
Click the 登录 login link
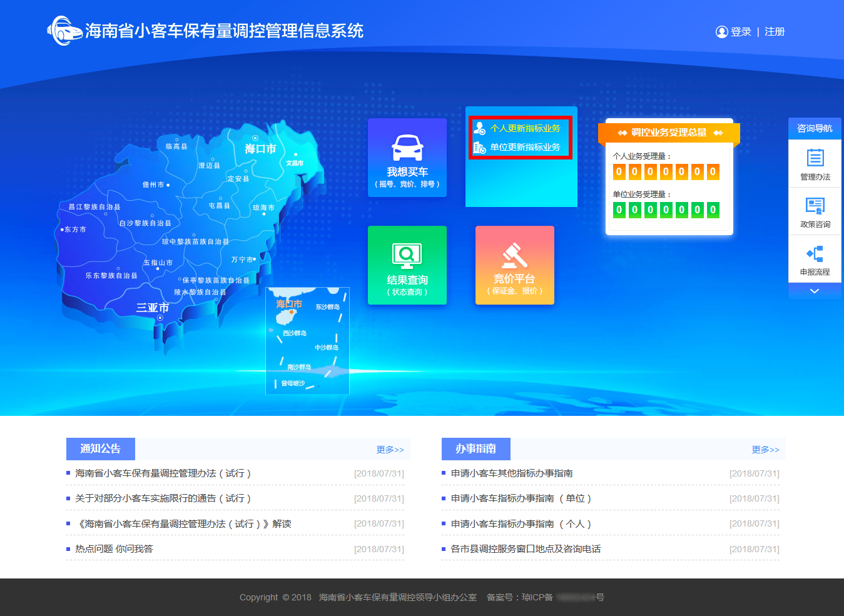point(741,32)
